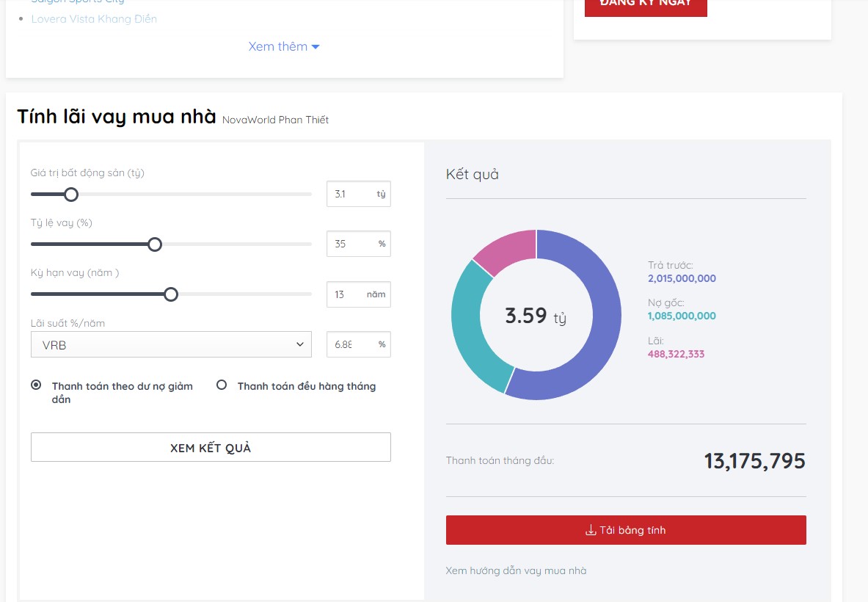Adjust the Giá trị bất động sản slider handle
Screen dimensions: 868x602
[70, 194]
